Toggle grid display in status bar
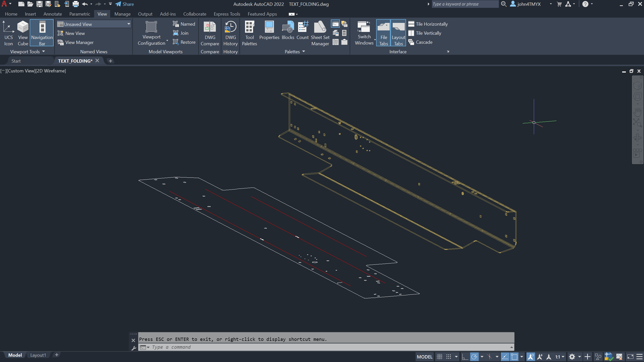This screenshot has width=644, height=362. 439,357
